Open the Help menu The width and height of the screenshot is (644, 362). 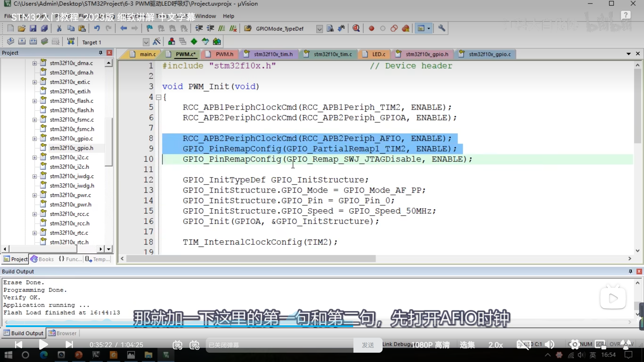tap(228, 16)
